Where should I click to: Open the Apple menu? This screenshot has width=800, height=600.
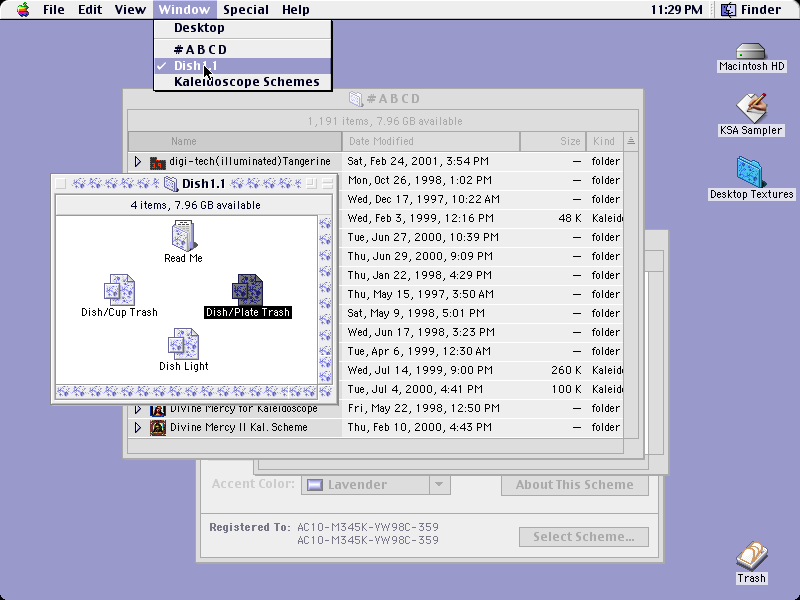click(22, 10)
